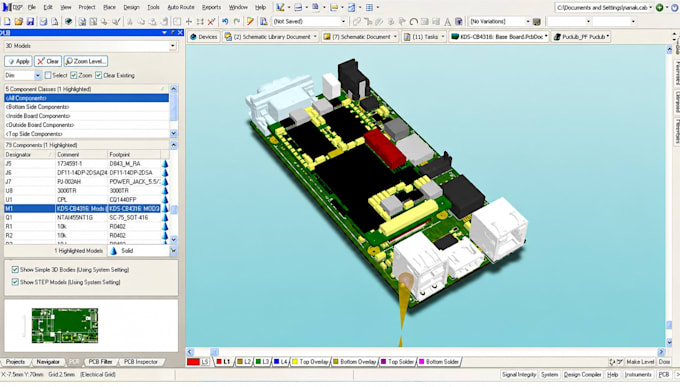Click the Print Preview toolbar icon
The image size is (680, 387).
click(55, 21)
